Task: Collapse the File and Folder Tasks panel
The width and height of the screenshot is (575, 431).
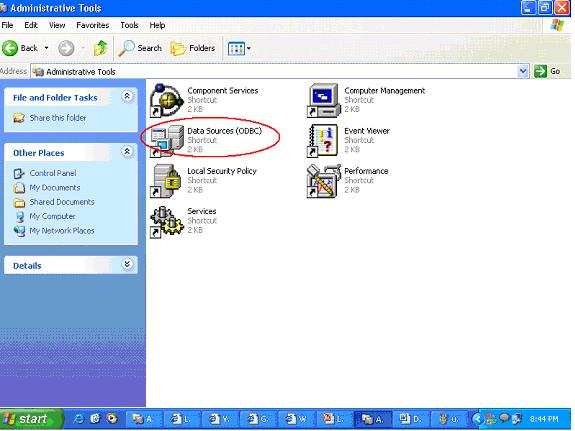Action: pos(127,96)
